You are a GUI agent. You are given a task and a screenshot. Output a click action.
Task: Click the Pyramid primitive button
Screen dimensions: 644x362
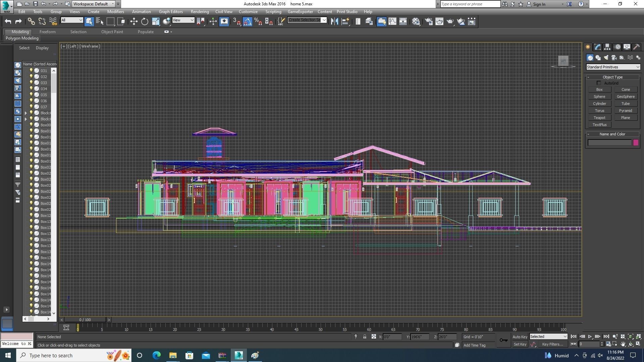click(626, 111)
